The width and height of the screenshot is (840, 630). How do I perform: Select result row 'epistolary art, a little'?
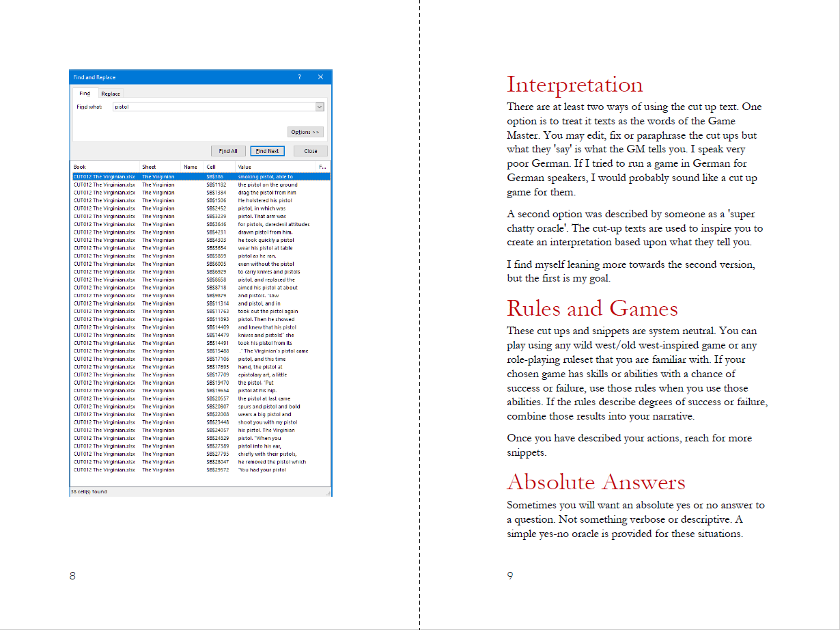tap(262, 374)
